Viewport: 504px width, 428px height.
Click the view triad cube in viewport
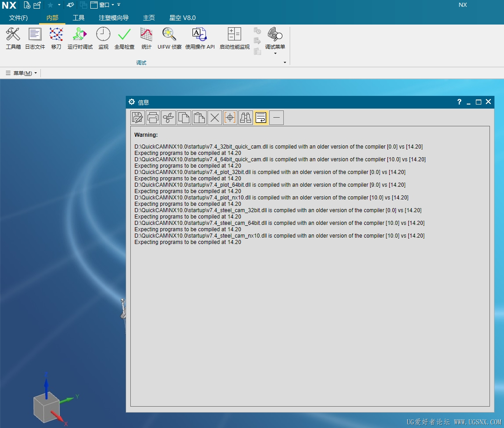47,407
